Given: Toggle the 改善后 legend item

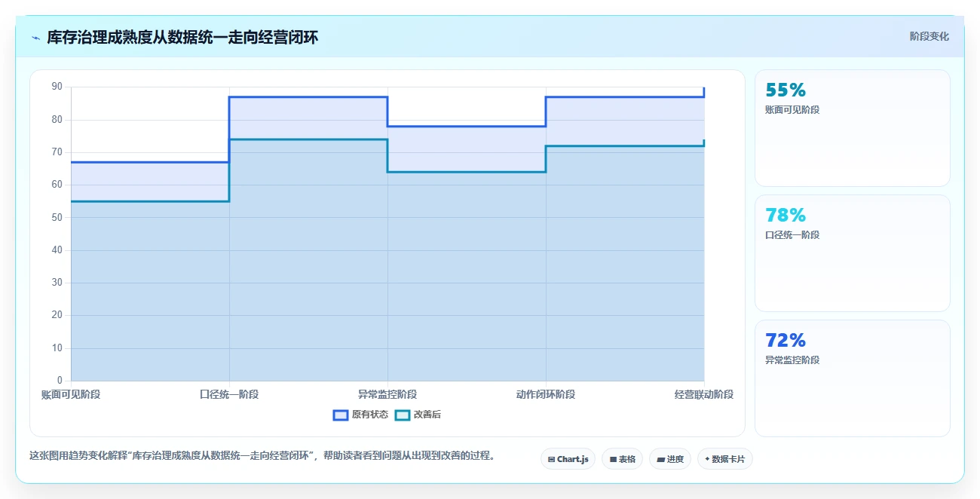Looking at the screenshot, I should 418,415.
